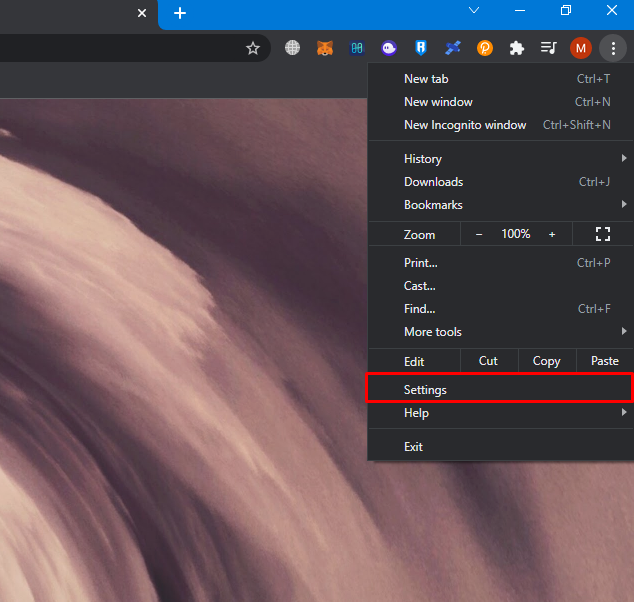
Task: Open the media controls playlist icon
Action: pyautogui.click(x=549, y=48)
